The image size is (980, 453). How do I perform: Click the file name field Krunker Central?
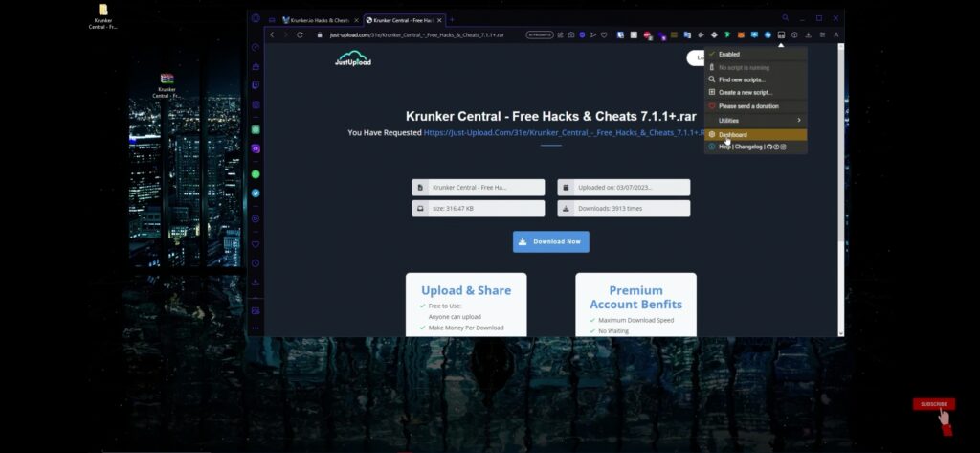tap(479, 187)
